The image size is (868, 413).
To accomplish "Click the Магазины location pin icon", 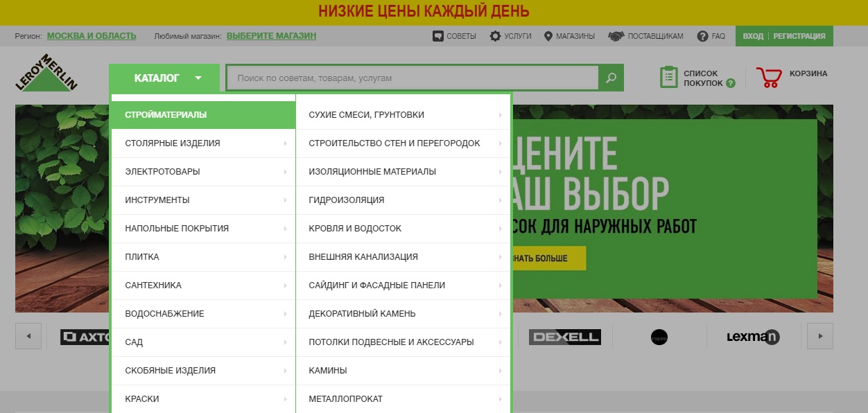I will click(x=548, y=36).
